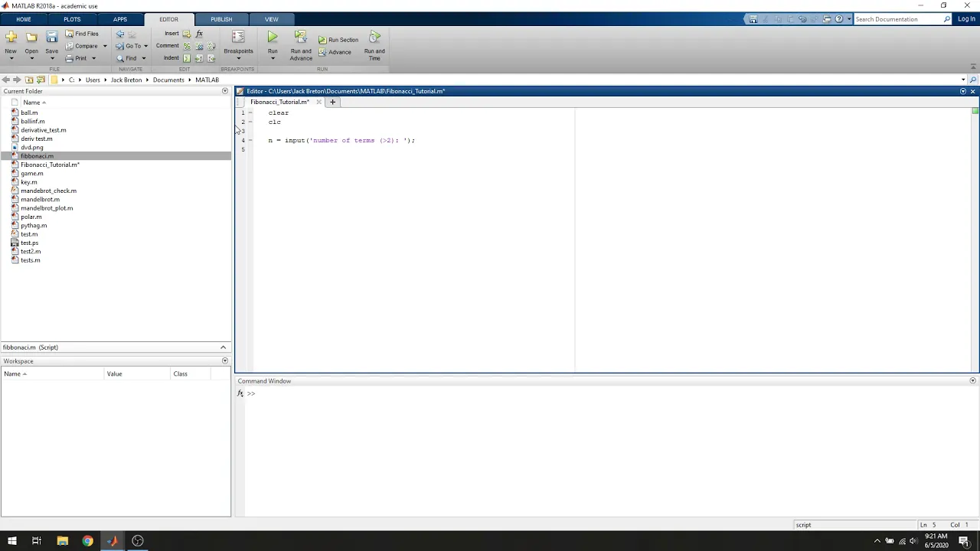This screenshot has height=551, width=980.
Task: Click the Run and Time icon
Action: point(374,37)
